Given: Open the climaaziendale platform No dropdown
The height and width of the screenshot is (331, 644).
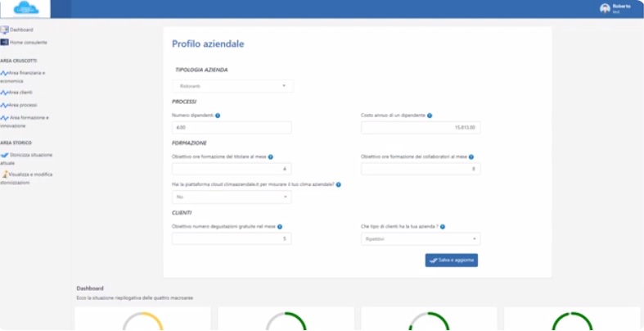Looking at the screenshot, I should coord(232,197).
